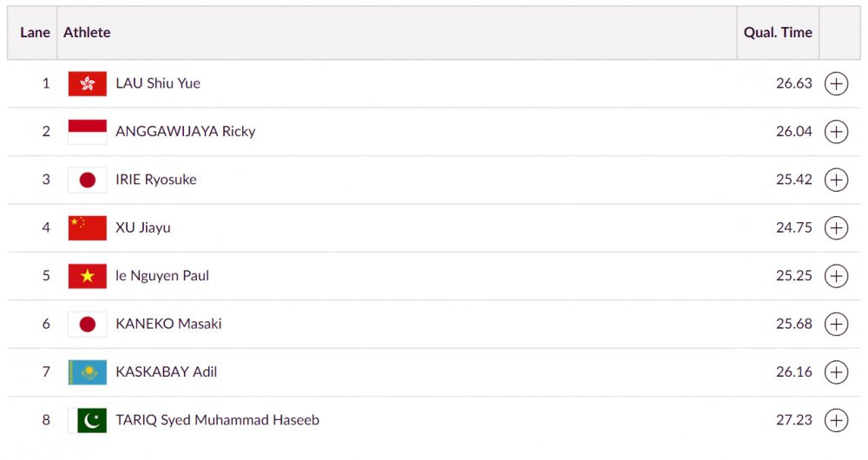Open athlete name XU Jiayu

click(x=143, y=228)
